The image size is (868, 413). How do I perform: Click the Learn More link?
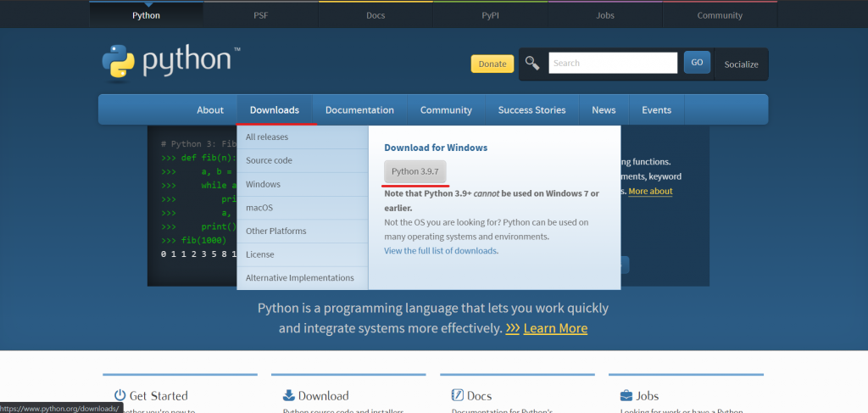(x=555, y=328)
